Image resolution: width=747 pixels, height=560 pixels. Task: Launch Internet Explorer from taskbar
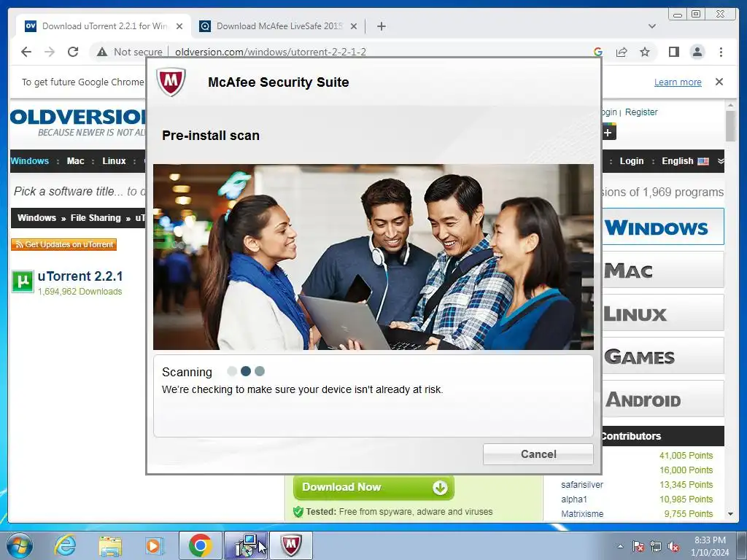[65, 545]
